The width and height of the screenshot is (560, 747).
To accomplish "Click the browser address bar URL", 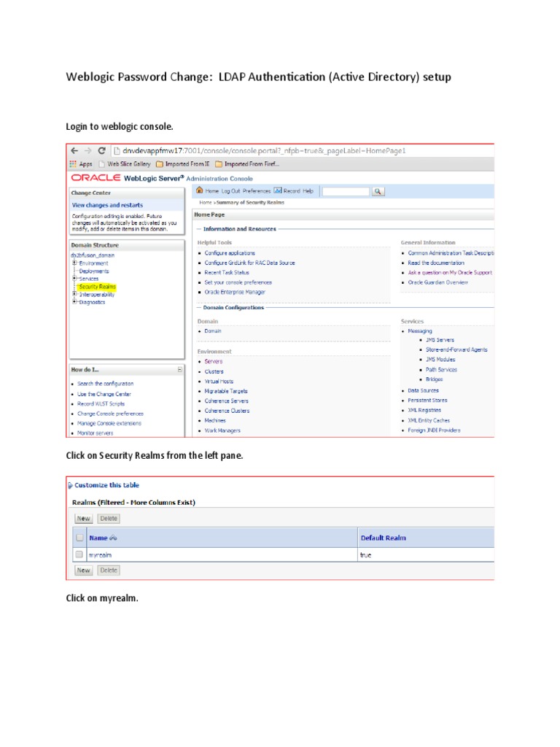I will pos(264,150).
